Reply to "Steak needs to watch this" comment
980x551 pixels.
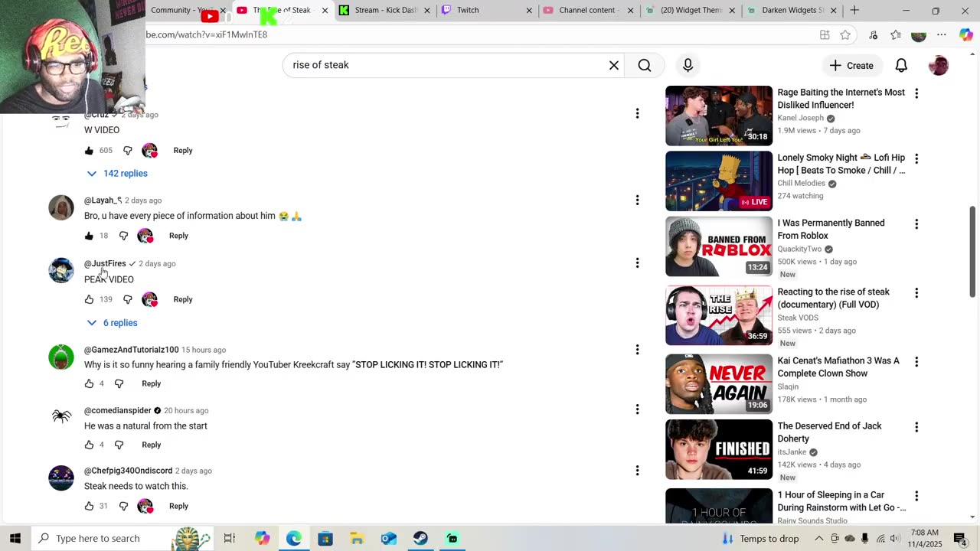[x=178, y=506]
